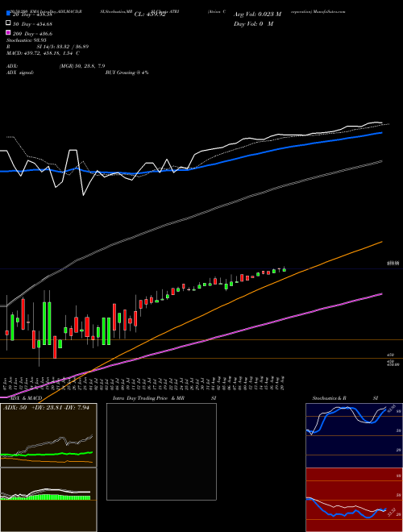Viewport: 403px width, 532px height.
Task: Click the 'Intra Day Trading Price & MRSI' title
Action: click(164, 398)
